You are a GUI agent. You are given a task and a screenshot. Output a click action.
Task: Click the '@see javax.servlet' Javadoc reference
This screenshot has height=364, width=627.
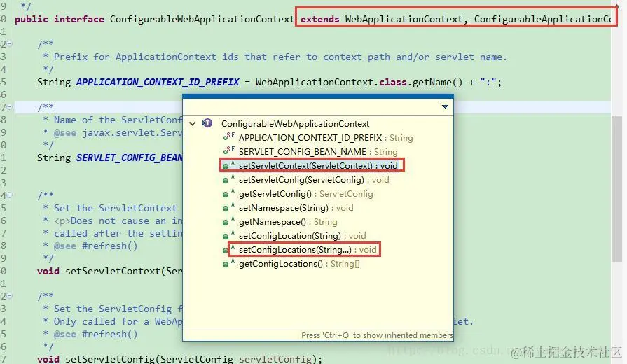pos(118,133)
